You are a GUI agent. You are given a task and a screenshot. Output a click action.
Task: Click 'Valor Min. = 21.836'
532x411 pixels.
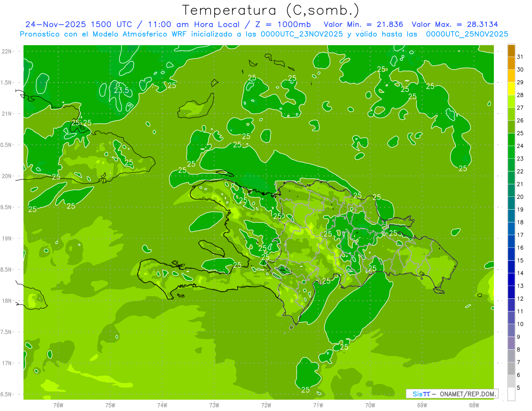coord(364,24)
